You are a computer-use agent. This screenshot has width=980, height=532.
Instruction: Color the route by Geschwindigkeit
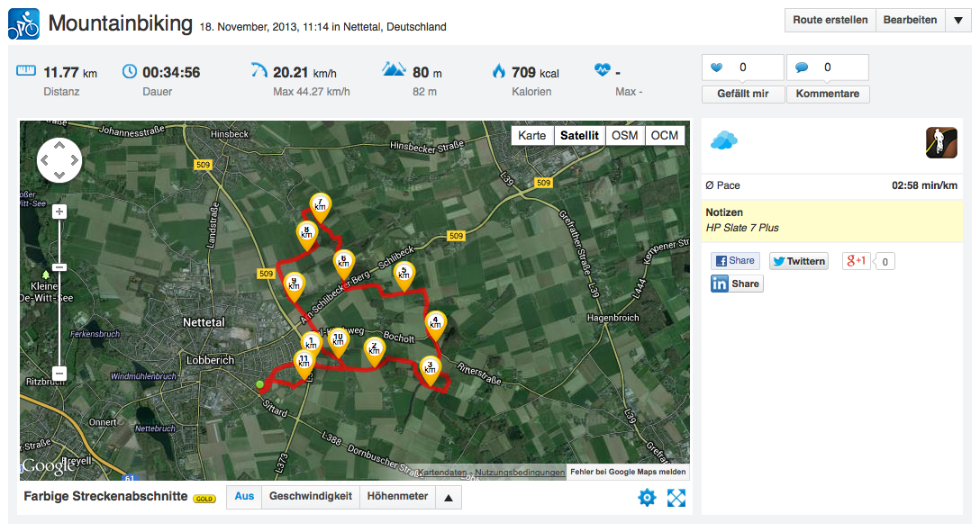(x=311, y=496)
